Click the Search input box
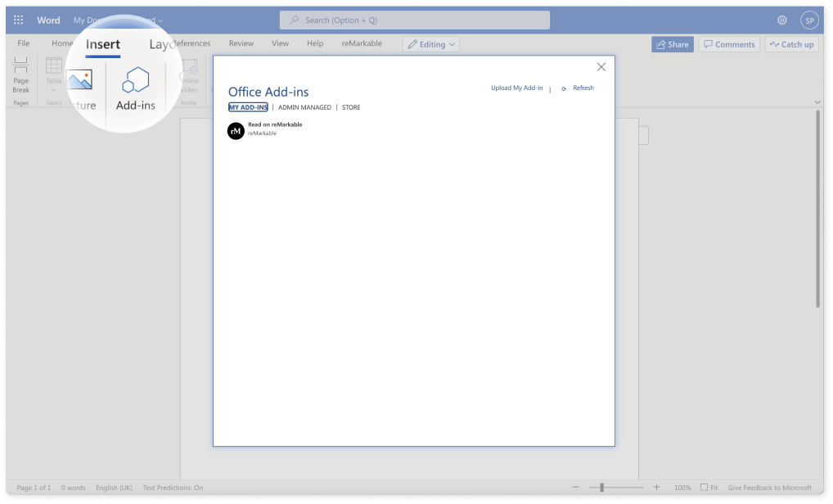 point(426,20)
